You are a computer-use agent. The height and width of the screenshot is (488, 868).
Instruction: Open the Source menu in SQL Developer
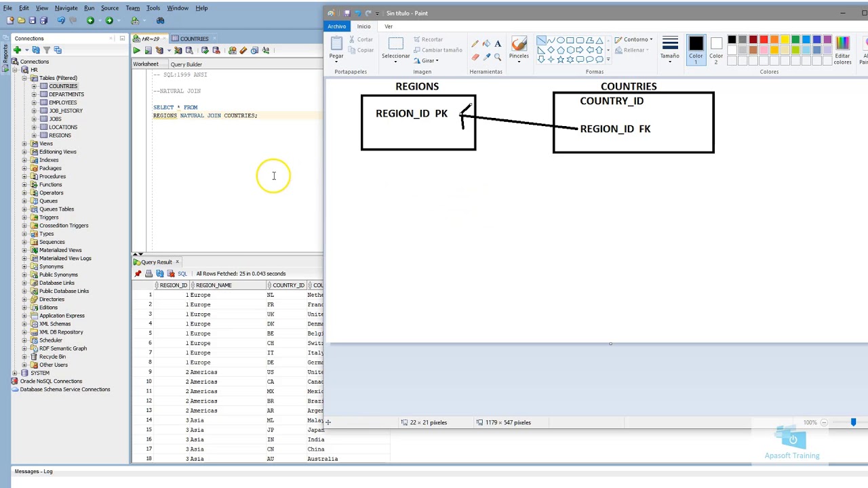click(x=110, y=8)
